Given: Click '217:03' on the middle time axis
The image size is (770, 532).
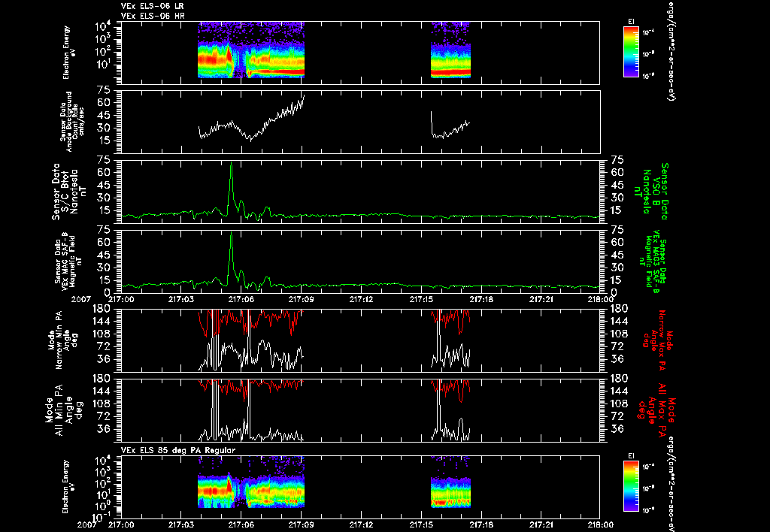Looking at the screenshot, I should [180, 299].
